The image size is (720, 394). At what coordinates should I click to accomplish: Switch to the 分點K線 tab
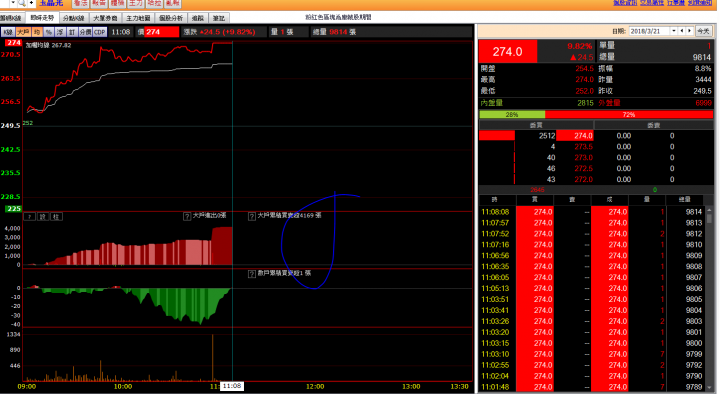pyautogui.click(x=73, y=18)
